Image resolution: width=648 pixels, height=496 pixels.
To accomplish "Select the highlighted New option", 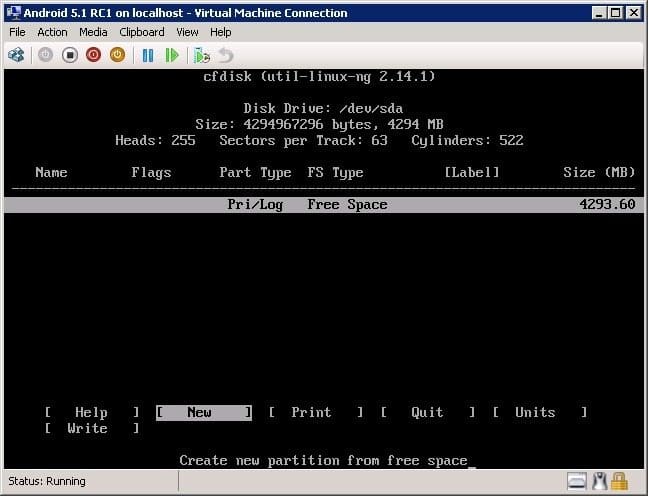I will point(204,412).
